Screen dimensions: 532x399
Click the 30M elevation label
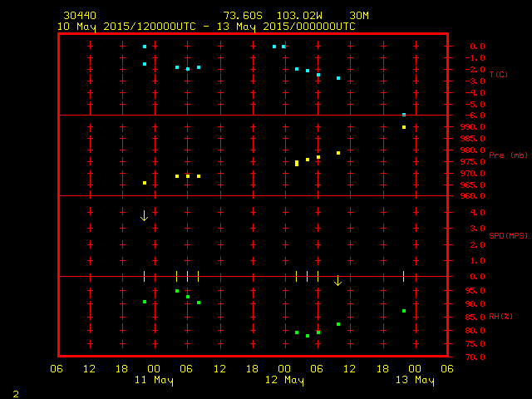pyautogui.click(x=359, y=16)
